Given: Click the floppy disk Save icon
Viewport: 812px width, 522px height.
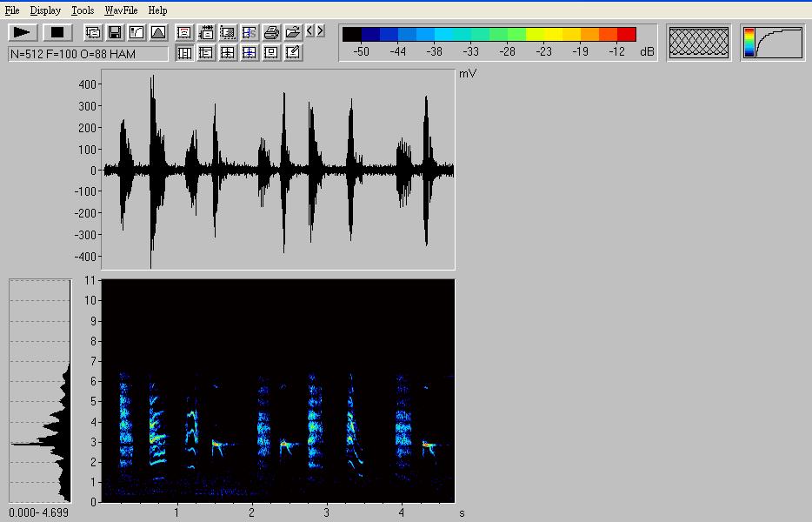Looking at the screenshot, I should 115,32.
